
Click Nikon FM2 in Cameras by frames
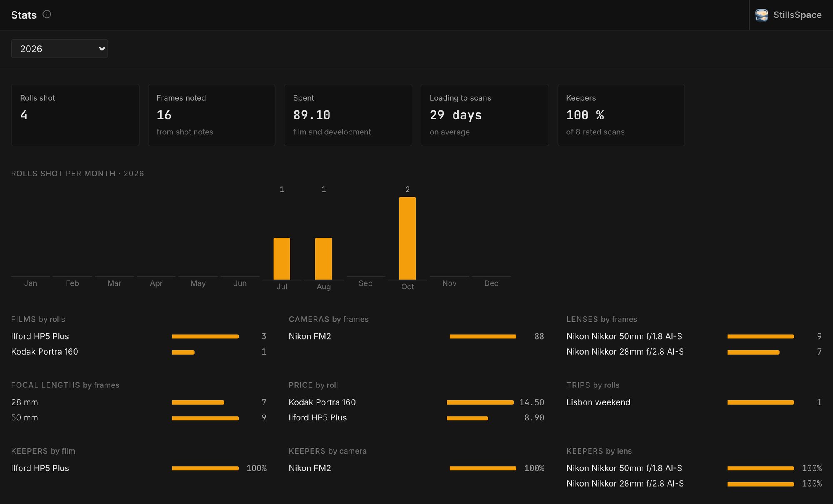416,336
